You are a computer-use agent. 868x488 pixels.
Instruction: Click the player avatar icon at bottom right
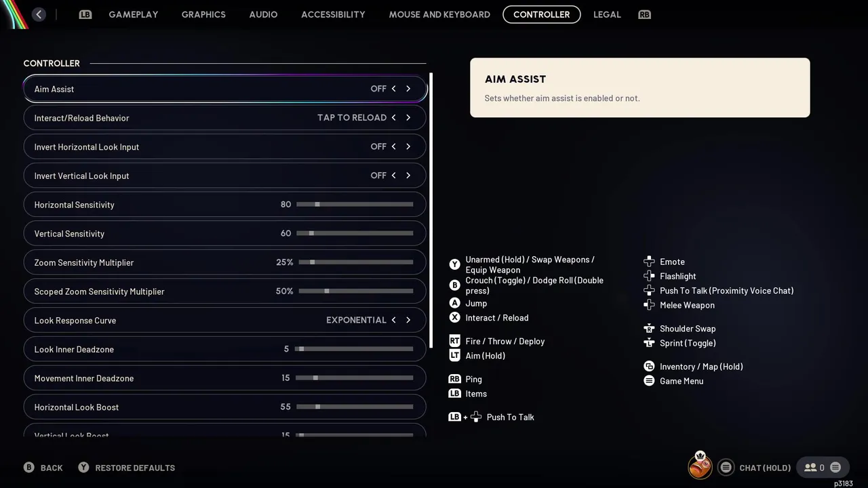[700, 466]
